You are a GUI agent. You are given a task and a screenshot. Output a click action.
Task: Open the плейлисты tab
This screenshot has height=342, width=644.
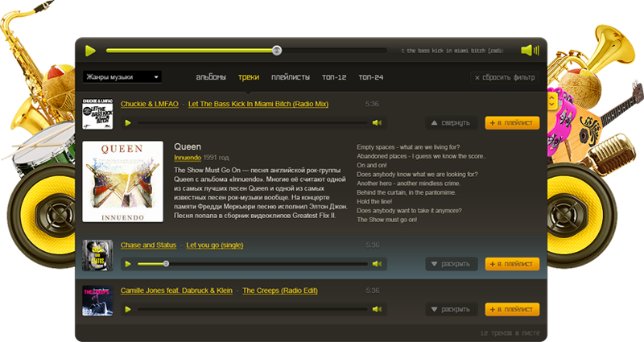(291, 77)
